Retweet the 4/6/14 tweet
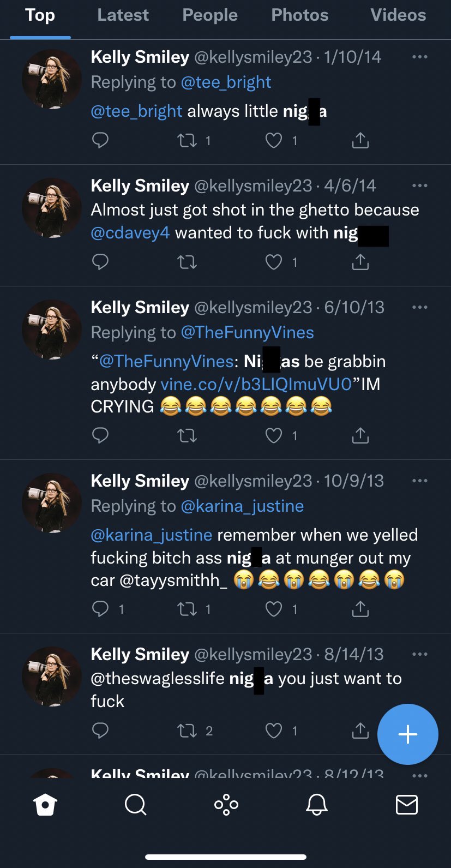The height and width of the screenshot is (868, 451). coord(187,262)
